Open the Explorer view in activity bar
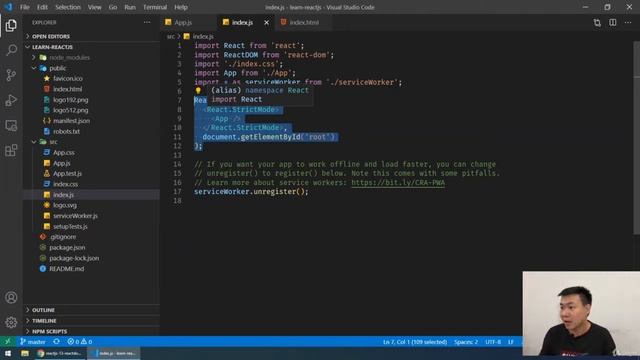The height and width of the screenshot is (360, 640). point(11,25)
